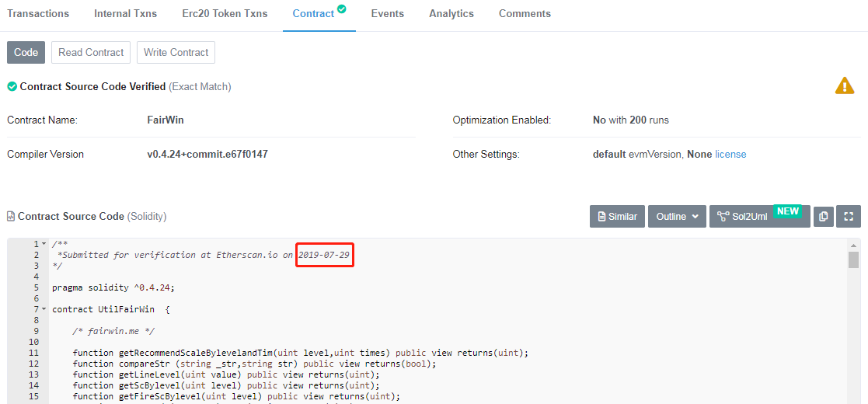
Task: Follow the license link in Other Settings
Action: pos(730,155)
